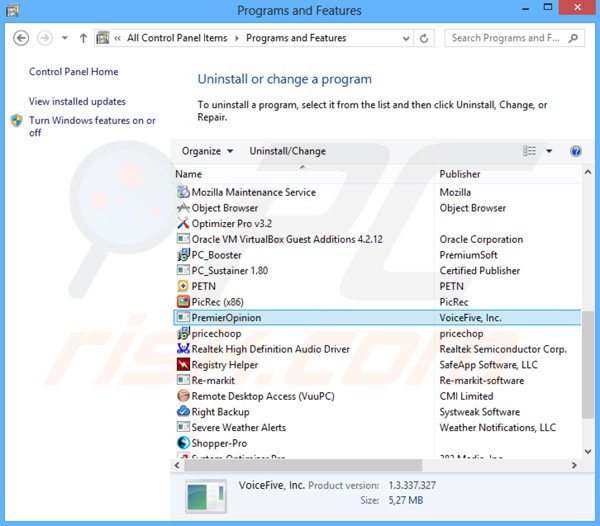Open the Organize menu
Screen dimensions: 600x526
pyautogui.click(x=207, y=151)
